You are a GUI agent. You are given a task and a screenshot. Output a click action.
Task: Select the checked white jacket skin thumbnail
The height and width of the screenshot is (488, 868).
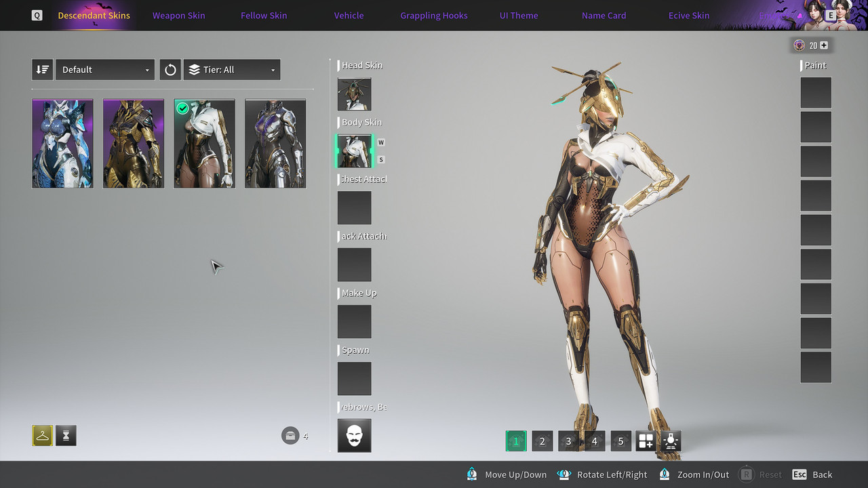pos(205,144)
